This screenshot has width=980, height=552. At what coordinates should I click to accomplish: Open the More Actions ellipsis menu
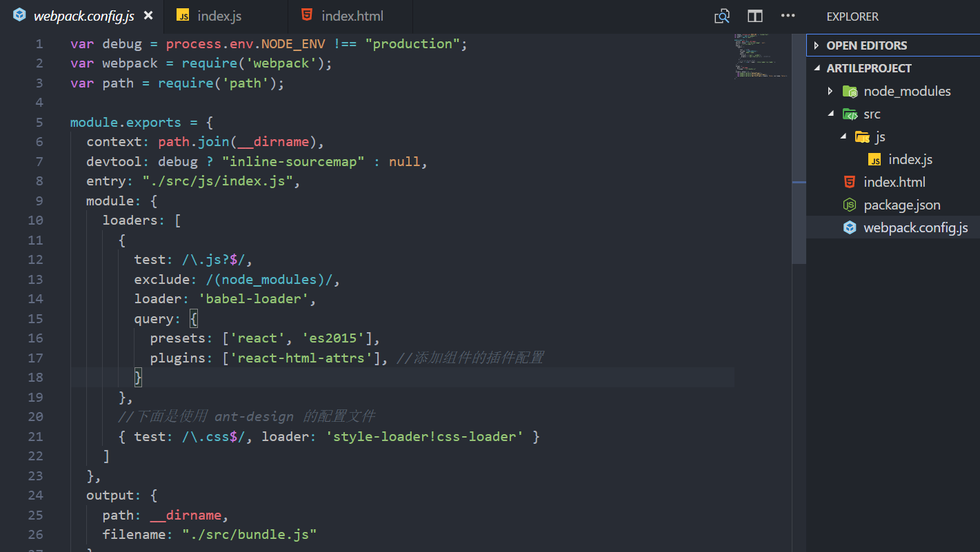click(788, 16)
